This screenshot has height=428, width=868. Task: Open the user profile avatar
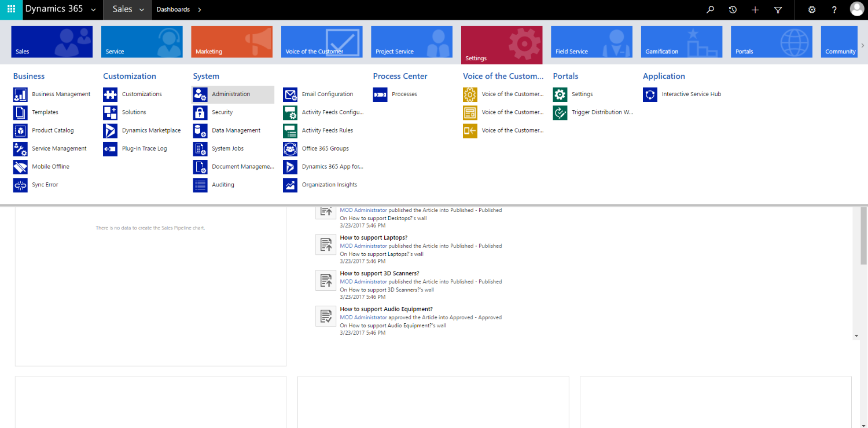coord(857,9)
